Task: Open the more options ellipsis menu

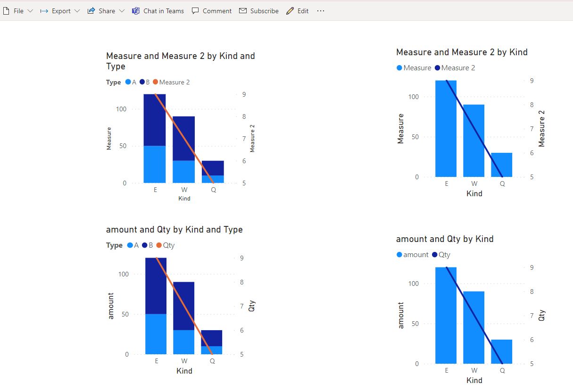Action: click(x=321, y=11)
